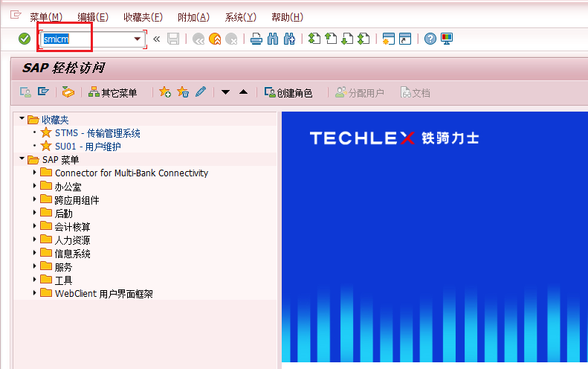Screen dimensions: 588x369
Task: Expand the 服务 folder
Action: click(34, 266)
